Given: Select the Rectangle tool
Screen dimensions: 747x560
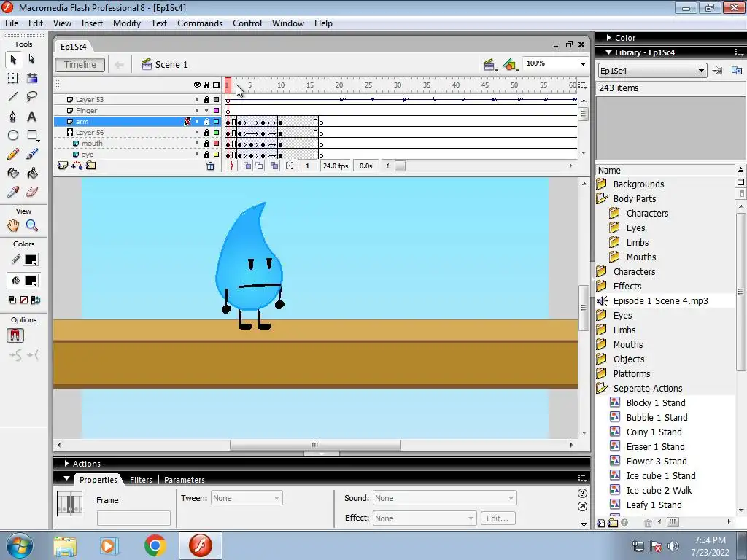Looking at the screenshot, I should coord(31,135).
